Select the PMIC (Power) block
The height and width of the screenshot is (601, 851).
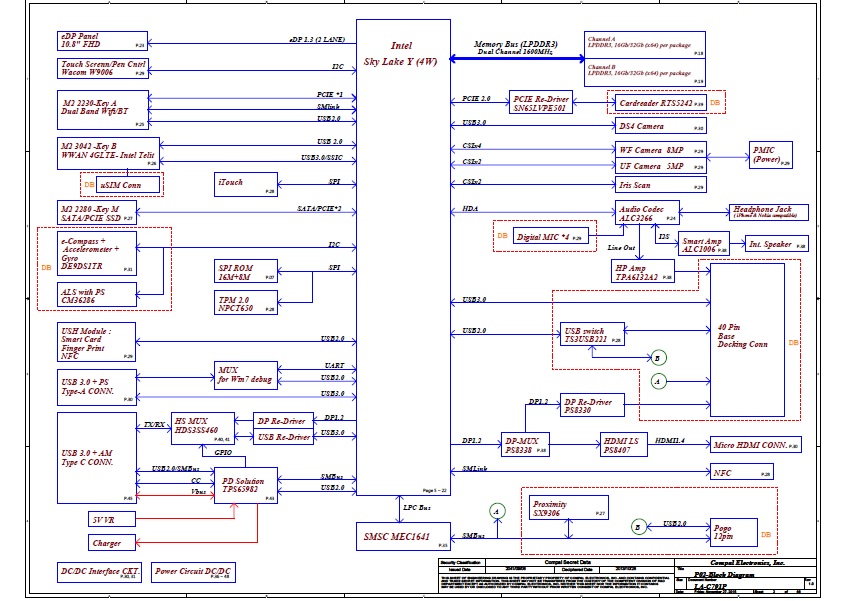click(x=771, y=155)
